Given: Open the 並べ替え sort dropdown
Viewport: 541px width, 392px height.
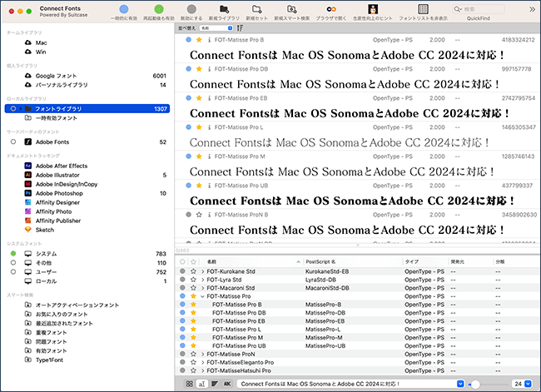Looking at the screenshot, I should 216,28.
